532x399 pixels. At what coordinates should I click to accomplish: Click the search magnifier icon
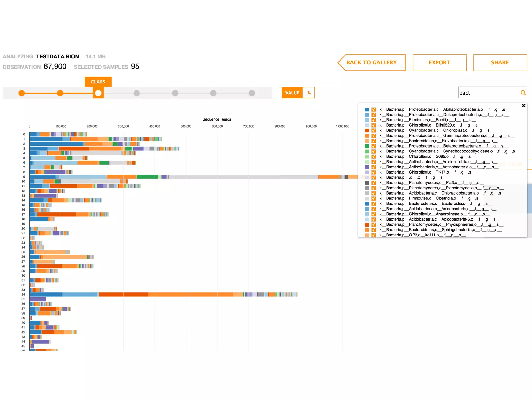[523, 93]
